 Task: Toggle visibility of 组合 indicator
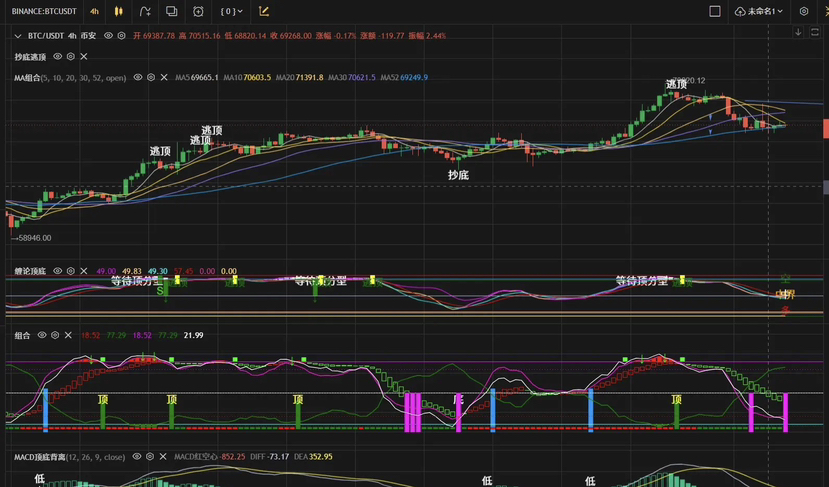click(x=42, y=335)
